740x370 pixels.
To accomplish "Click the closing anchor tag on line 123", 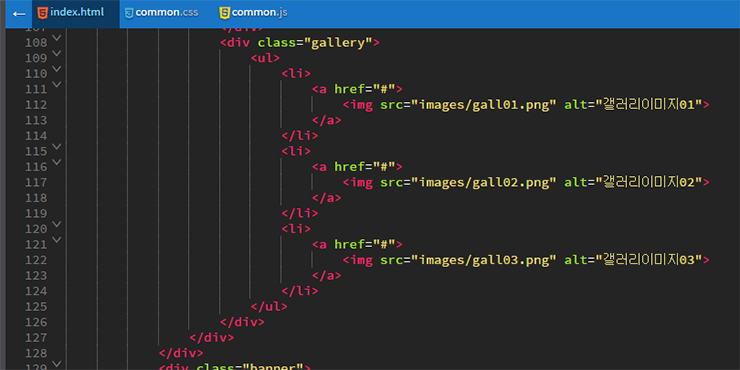I will [x=327, y=276].
